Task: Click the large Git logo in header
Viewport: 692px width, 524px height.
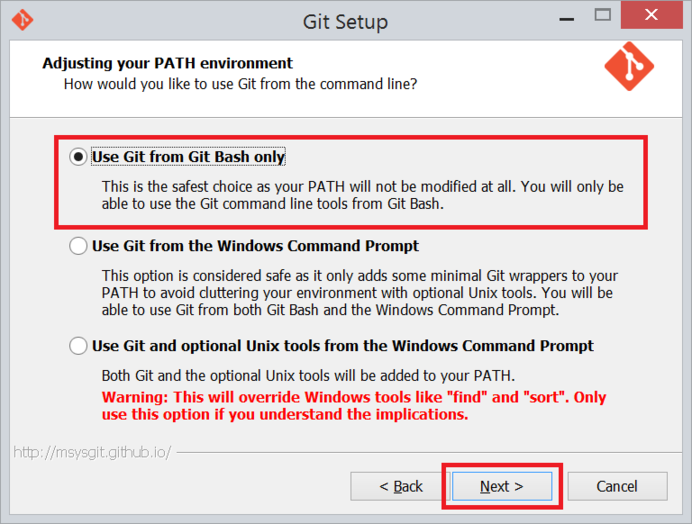Action: tap(629, 66)
